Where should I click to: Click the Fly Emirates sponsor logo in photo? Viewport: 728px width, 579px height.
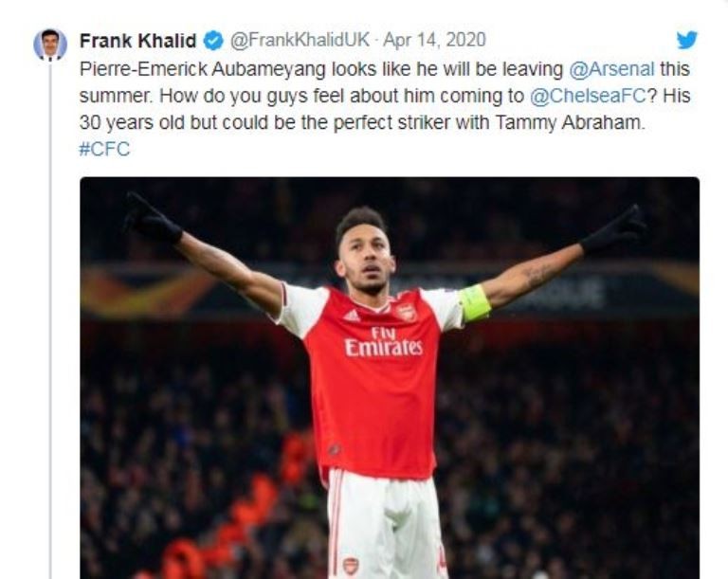383,341
